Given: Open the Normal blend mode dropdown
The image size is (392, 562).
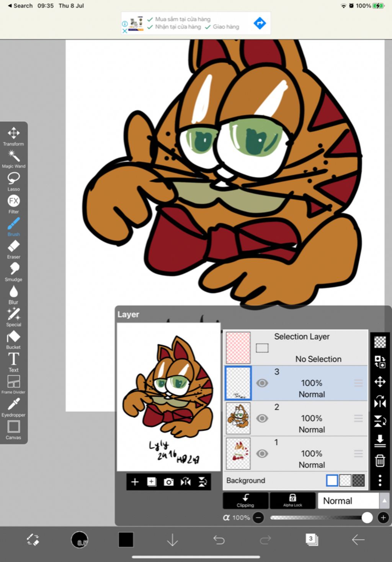Looking at the screenshot, I should pos(348,501).
